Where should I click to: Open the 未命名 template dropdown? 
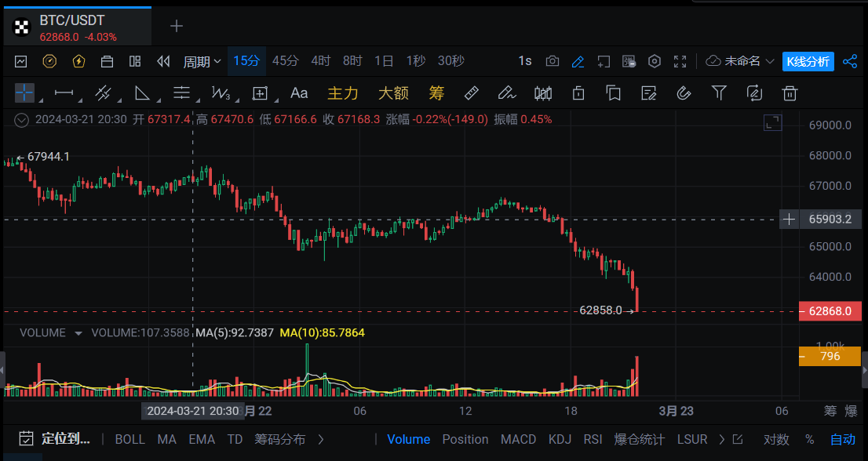(741, 61)
